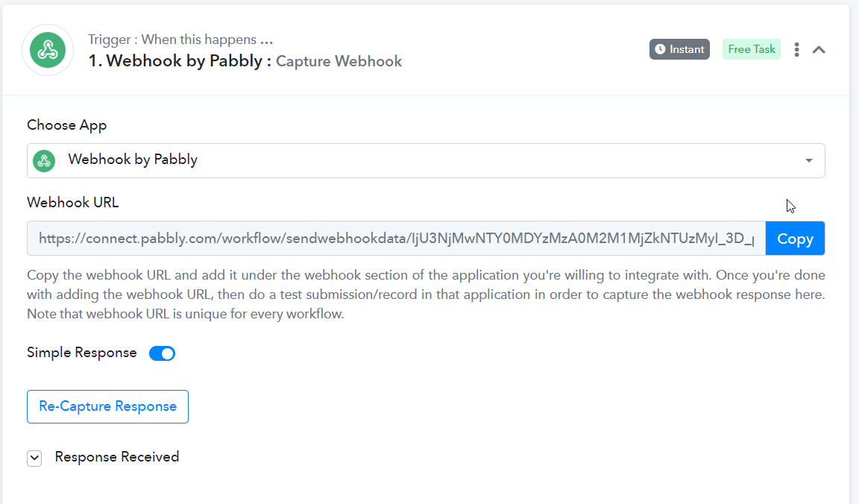Click the large Webhook by Pabbly trigger icon
Screen dimensions: 859x504
pyautogui.click(x=48, y=50)
